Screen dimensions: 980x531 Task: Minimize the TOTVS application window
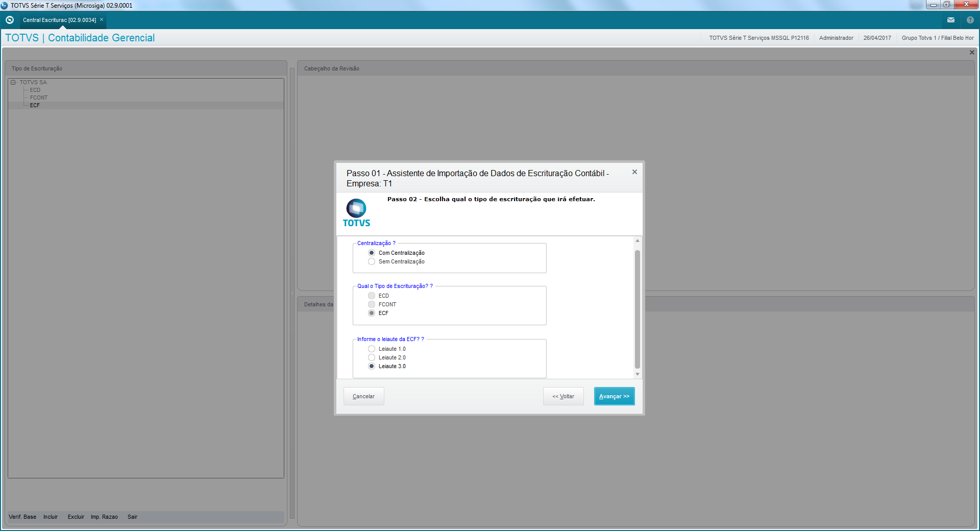click(x=933, y=5)
